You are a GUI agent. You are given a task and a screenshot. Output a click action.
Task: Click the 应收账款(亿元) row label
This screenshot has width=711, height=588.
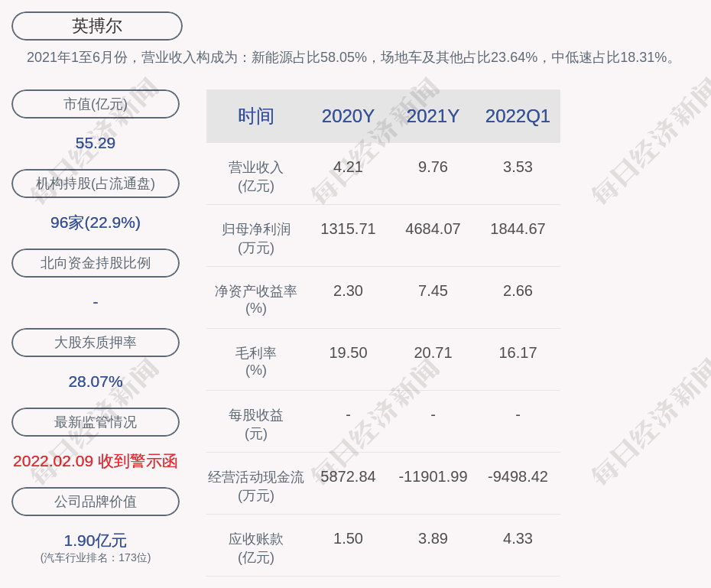[x=256, y=548]
